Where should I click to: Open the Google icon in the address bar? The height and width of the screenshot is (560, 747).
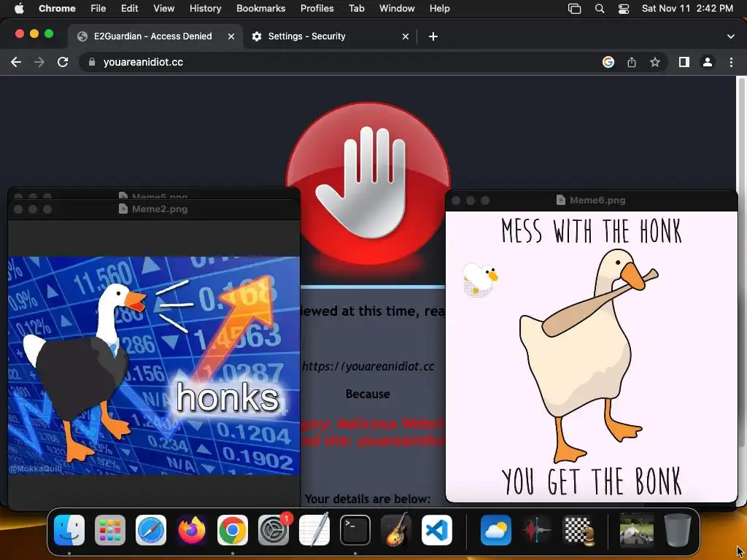pyautogui.click(x=608, y=62)
